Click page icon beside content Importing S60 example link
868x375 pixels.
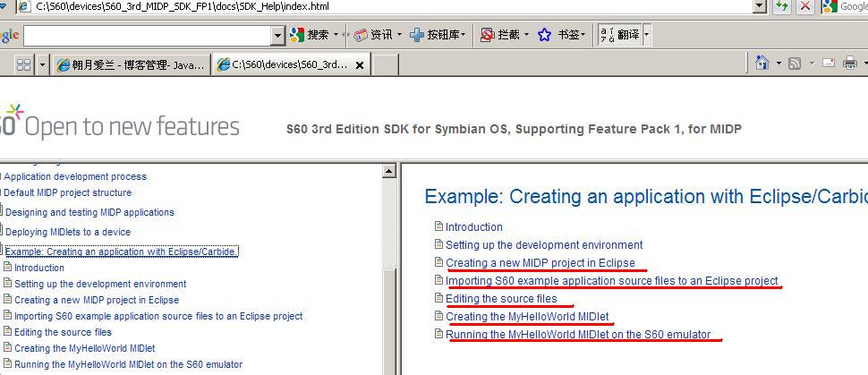pyautogui.click(x=439, y=280)
